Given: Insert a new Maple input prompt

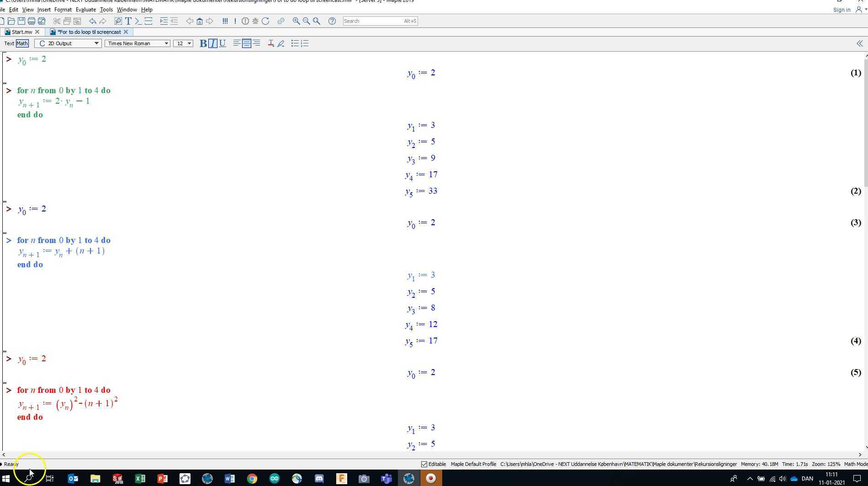Looking at the screenshot, I should tap(138, 21).
